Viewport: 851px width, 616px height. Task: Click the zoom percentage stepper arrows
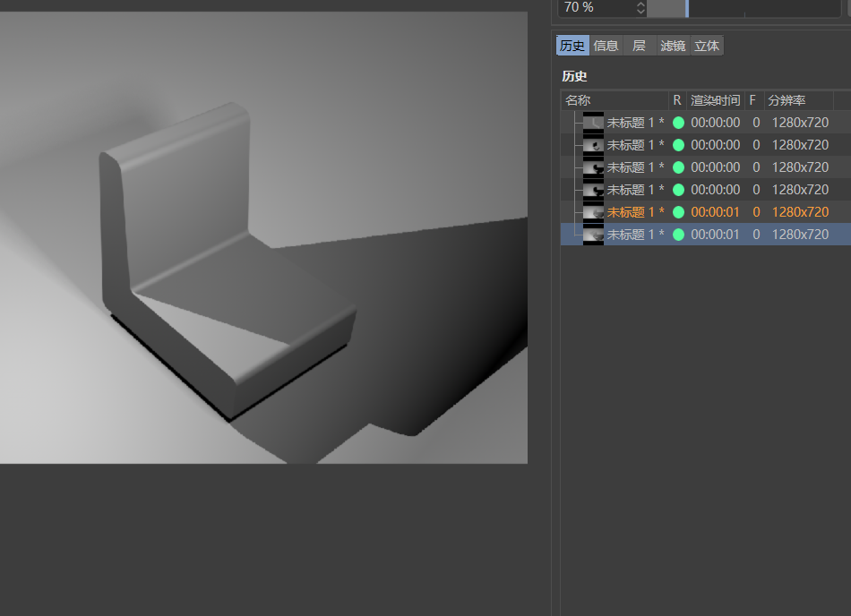coord(640,7)
